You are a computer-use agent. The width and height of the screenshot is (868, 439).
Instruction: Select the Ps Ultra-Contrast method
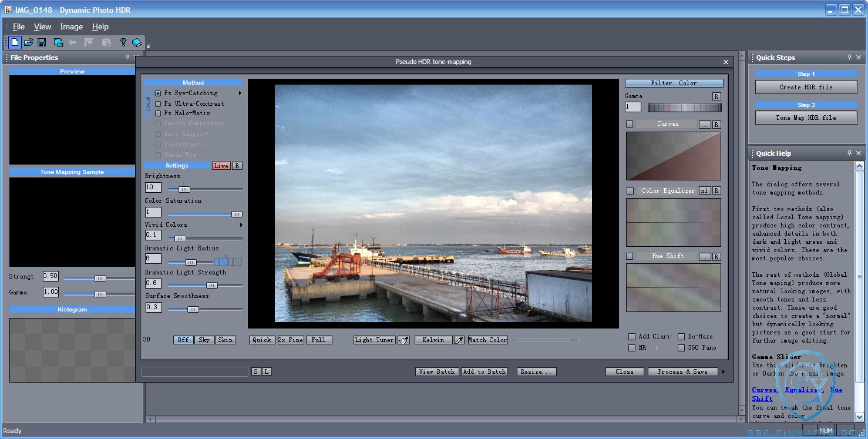pyautogui.click(x=158, y=103)
